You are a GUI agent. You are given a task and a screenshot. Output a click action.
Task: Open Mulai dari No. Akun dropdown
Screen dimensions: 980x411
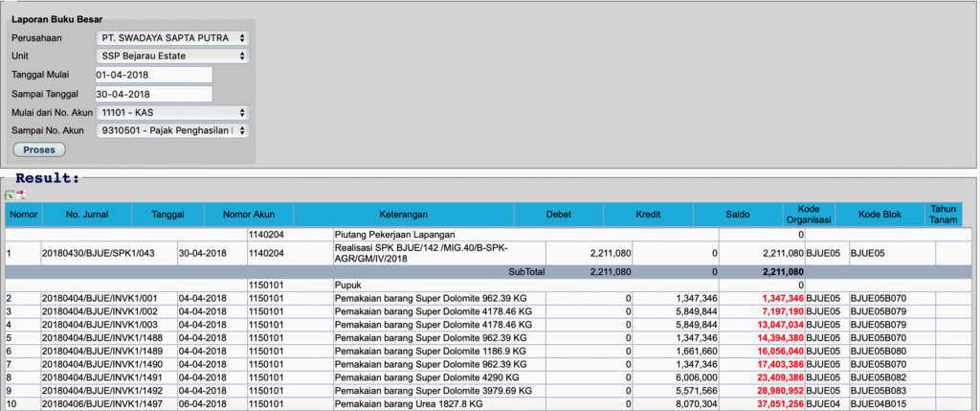[x=172, y=113]
